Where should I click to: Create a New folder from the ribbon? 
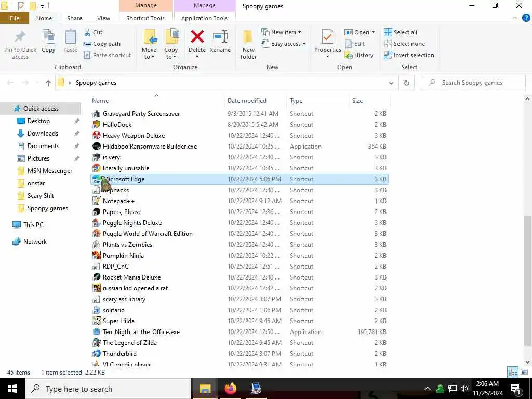pos(248,45)
